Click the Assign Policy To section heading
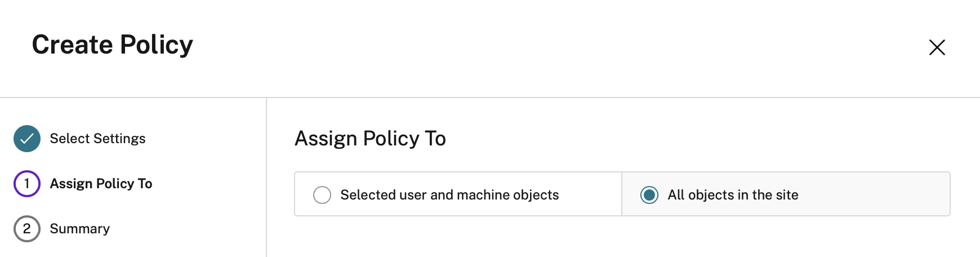This screenshot has width=980, height=257. pyautogui.click(x=370, y=139)
